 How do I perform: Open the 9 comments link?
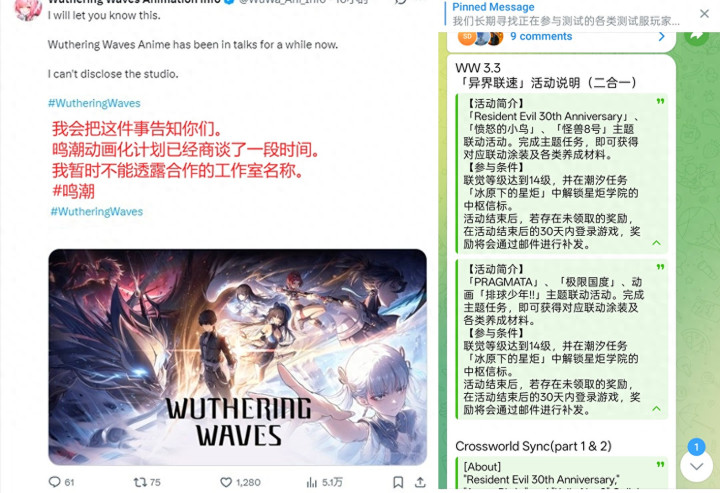point(541,36)
